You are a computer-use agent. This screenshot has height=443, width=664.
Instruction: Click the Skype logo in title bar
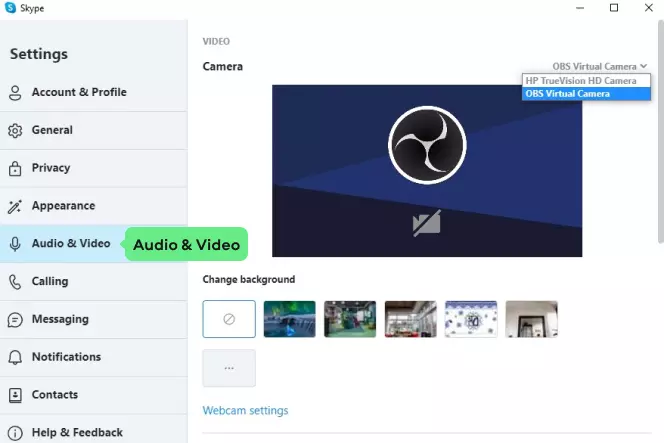[10, 8]
